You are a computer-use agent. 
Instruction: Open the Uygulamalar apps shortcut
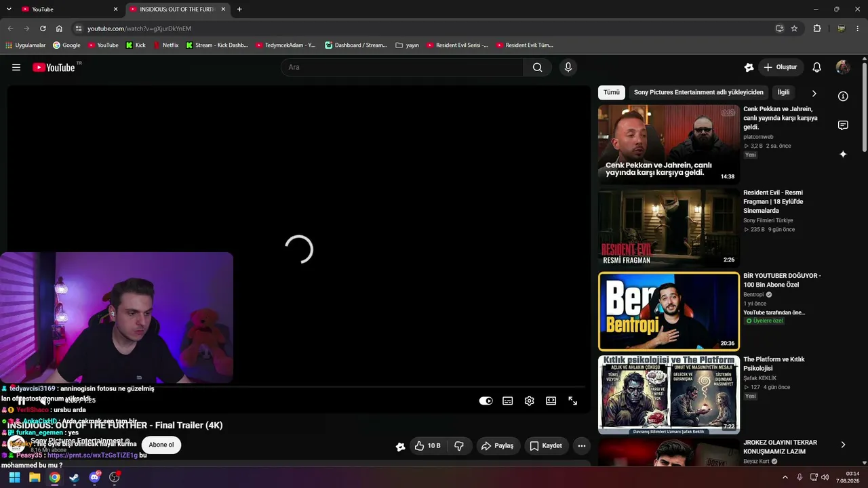[25, 45]
